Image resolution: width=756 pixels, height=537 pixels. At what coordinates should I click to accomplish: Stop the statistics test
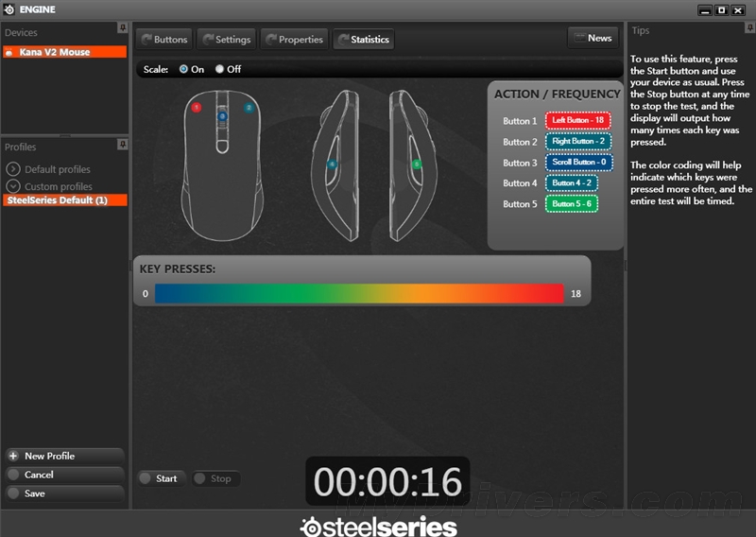point(216,478)
